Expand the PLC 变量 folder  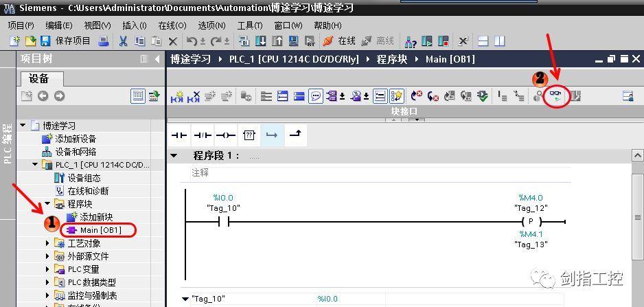[47, 269]
